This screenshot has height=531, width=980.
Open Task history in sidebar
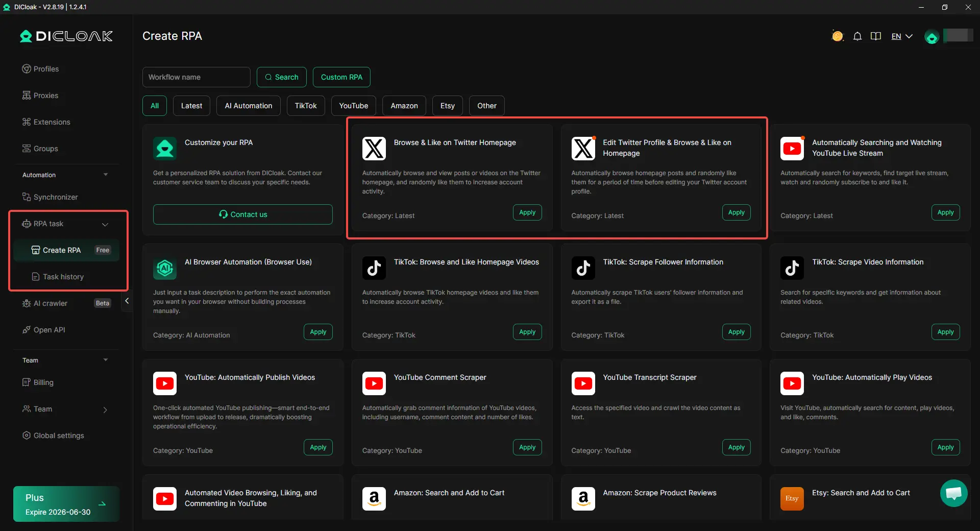click(63, 277)
